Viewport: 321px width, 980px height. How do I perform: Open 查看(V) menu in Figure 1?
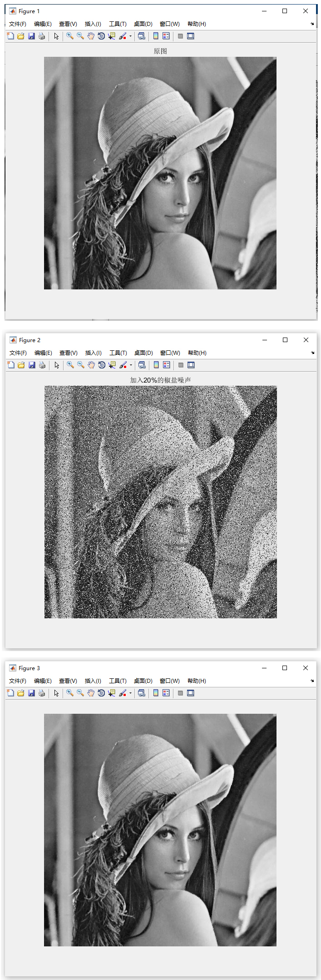[x=68, y=24]
